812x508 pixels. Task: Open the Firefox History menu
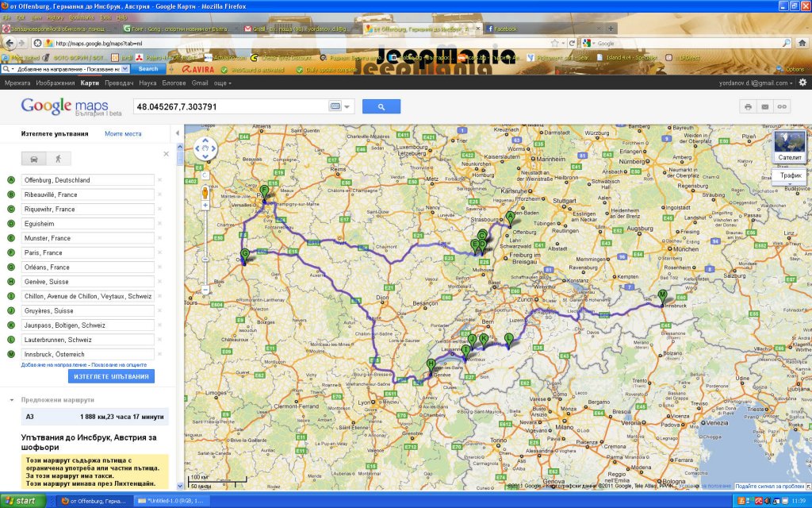(55, 17)
